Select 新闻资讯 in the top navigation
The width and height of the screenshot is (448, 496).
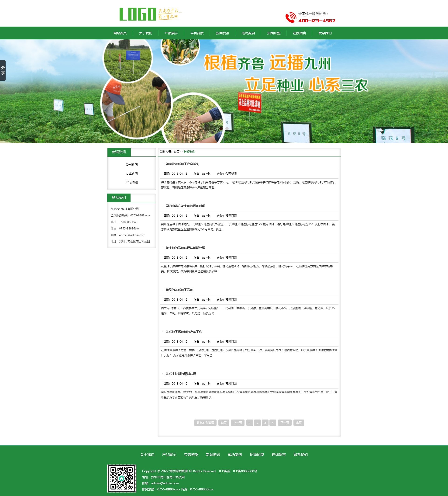[222, 33]
